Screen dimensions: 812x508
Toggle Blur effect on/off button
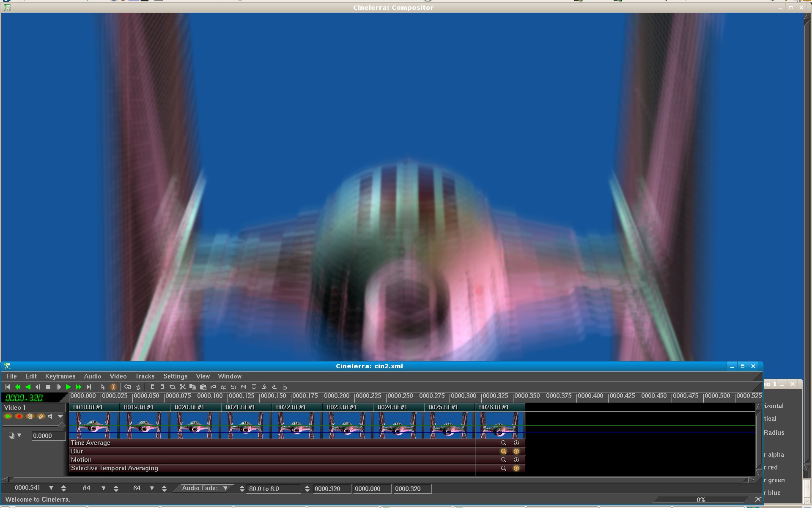(x=516, y=451)
